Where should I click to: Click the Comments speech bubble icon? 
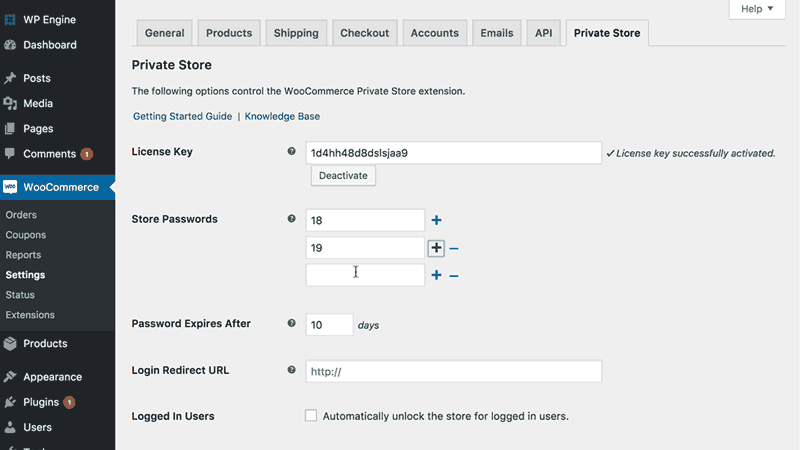[10, 154]
